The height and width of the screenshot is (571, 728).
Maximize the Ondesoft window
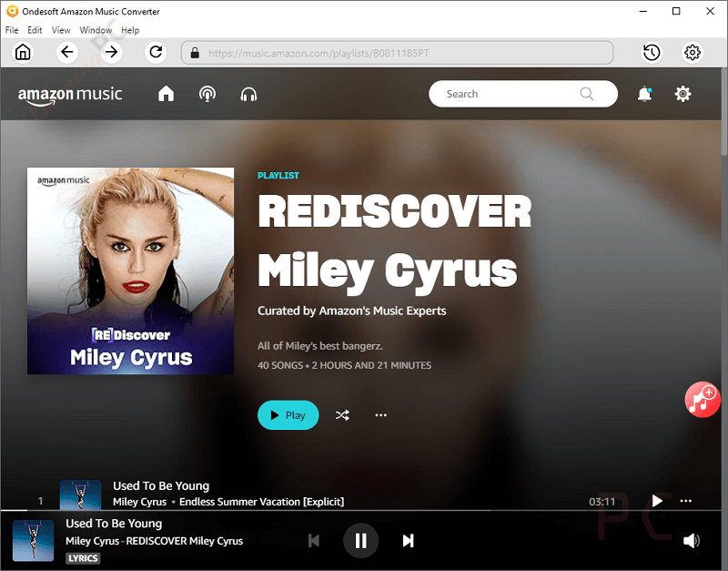(x=676, y=11)
